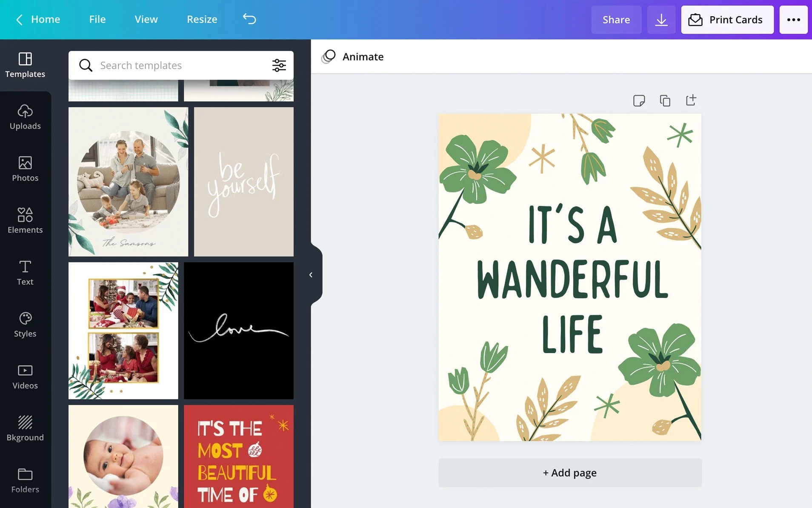Open the Text panel
The image size is (812, 508).
[x=25, y=274]
